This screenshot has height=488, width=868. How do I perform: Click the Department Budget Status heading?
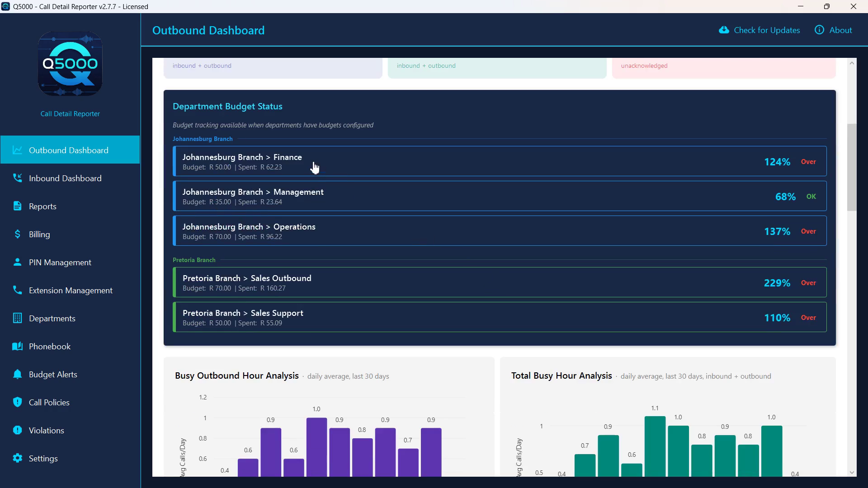(x=227, y=106)
